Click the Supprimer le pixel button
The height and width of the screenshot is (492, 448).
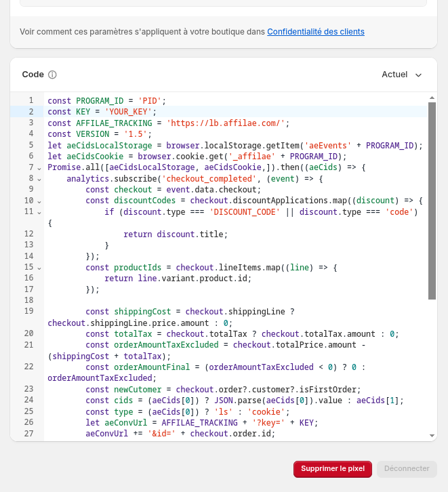point(333,469)
